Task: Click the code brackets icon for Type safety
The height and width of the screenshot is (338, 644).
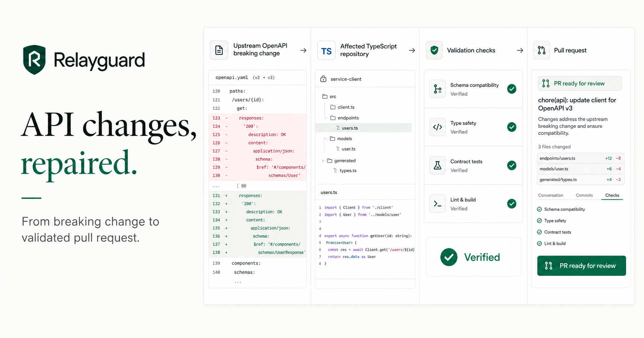Action: tap(438, 127)
